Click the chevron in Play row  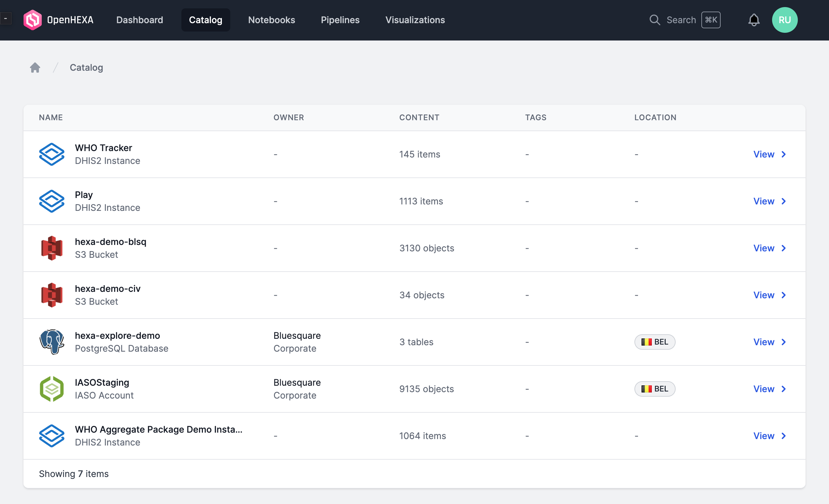point(784,201)
